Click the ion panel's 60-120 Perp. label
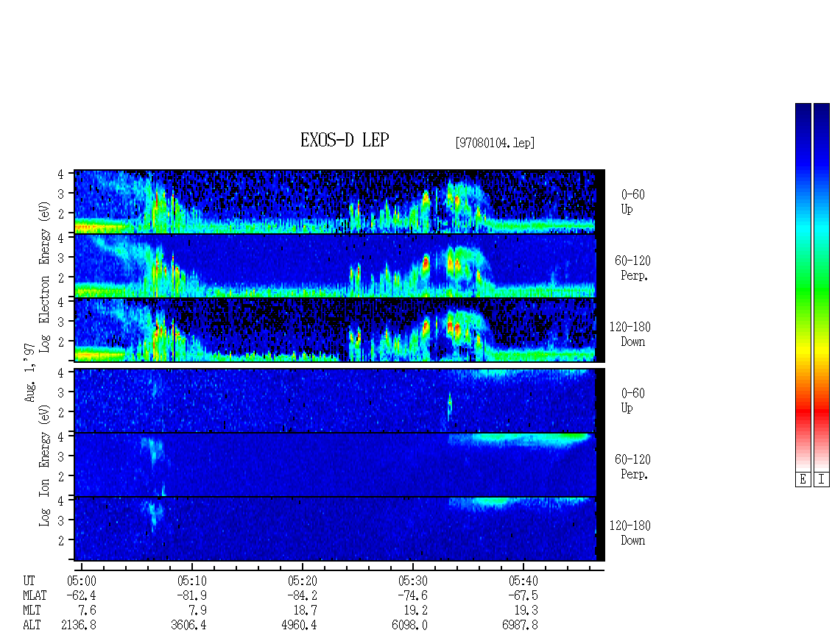Screen dimensions: 832x644 pos(632,467)
